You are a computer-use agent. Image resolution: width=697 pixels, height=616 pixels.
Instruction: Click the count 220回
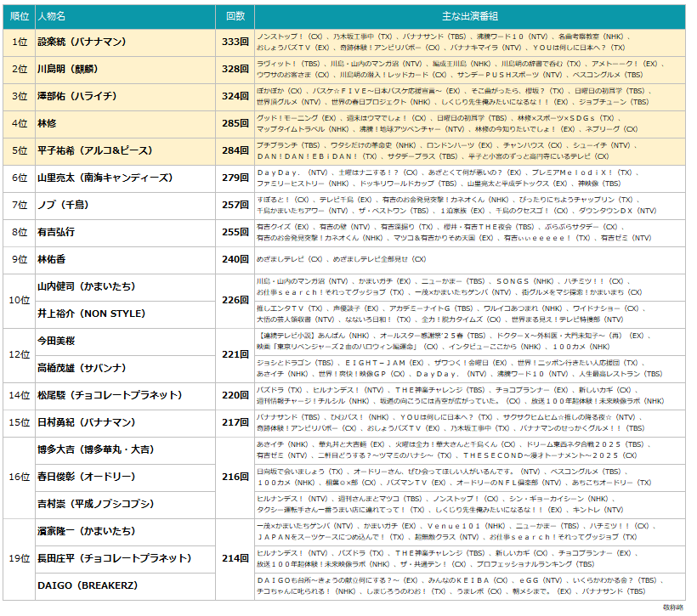point(235,395)
